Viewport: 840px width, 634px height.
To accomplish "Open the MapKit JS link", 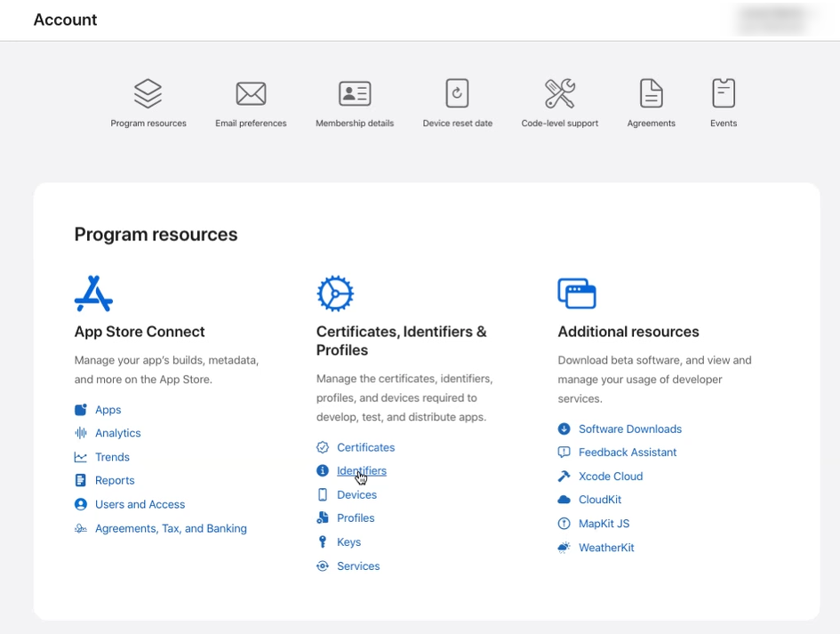I will click(x=604, y=524).
